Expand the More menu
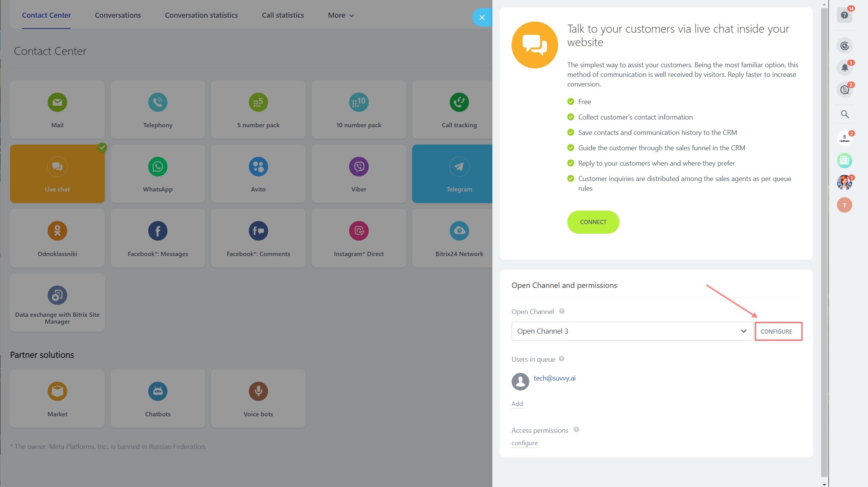868x487 pixels. tap(341, 15)
